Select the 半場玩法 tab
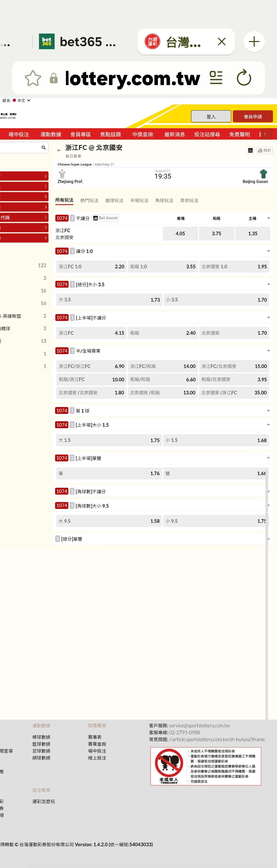Screen dimensions: 277x868 (139, 200)
